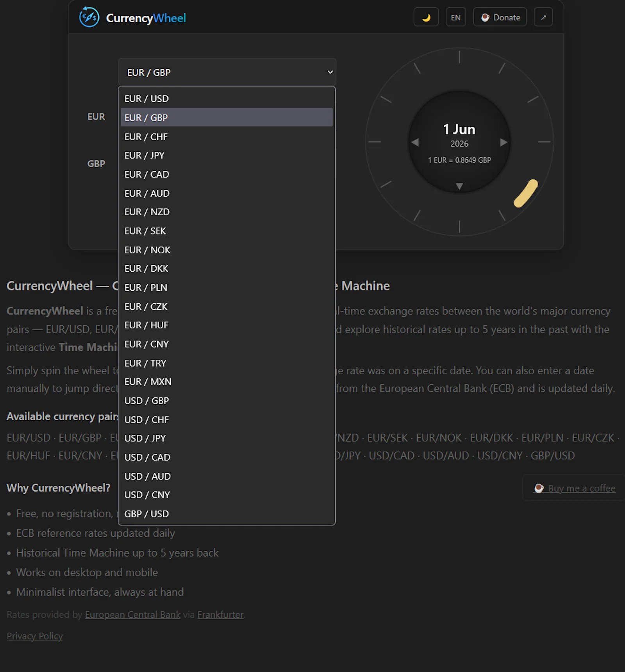Select the EUR / CAD option
This screenshot has width=625, height=672.
coord(227,174)
